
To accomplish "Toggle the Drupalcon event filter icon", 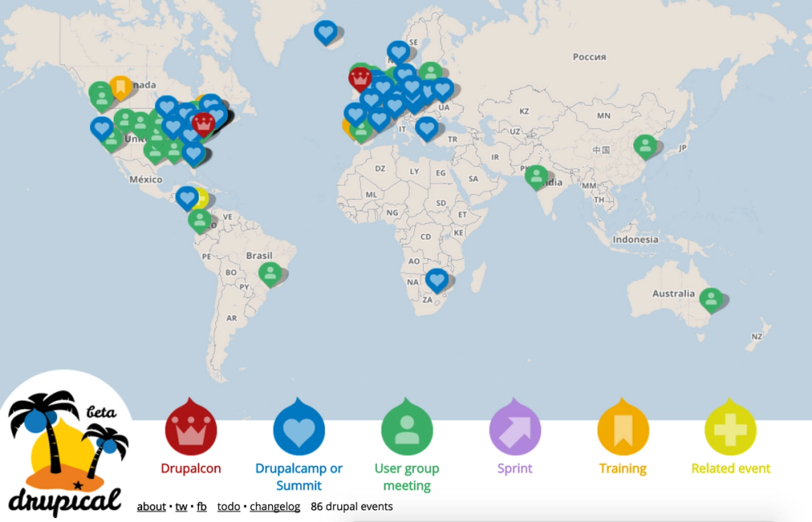I will pos(191,427).
